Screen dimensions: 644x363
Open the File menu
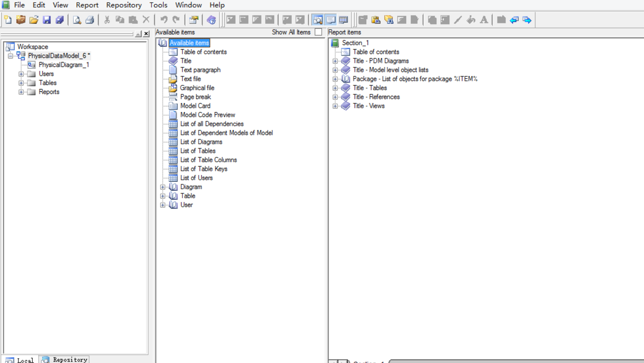[19, 5]
